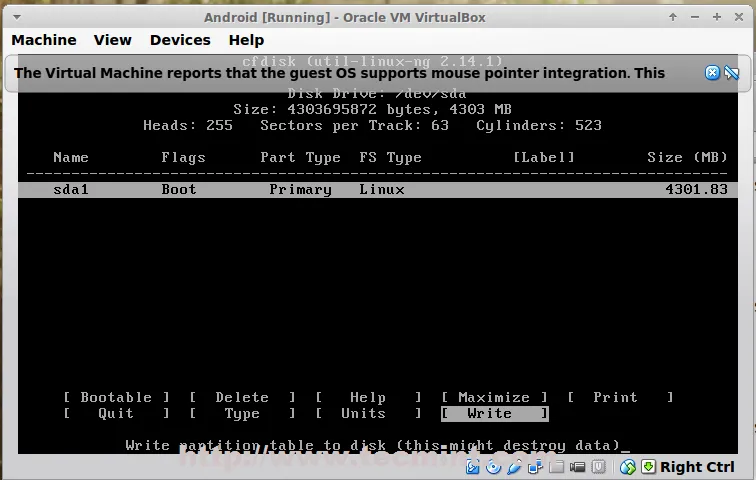
Task: Open the View menu
Action: [x=112, y=40]
